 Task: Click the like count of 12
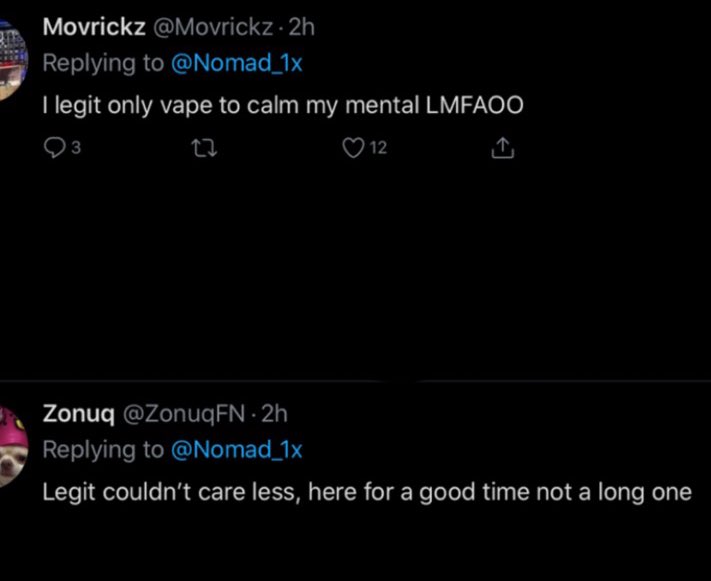pyautogui.click(x=378, y=150)
